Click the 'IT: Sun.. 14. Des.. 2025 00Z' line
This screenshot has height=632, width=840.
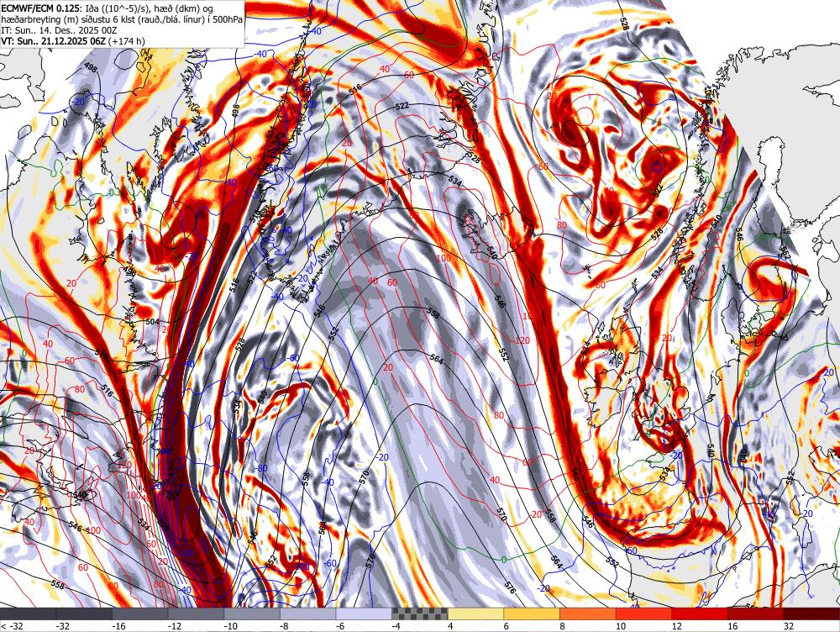pyautogui.click(x=59, y=30)
